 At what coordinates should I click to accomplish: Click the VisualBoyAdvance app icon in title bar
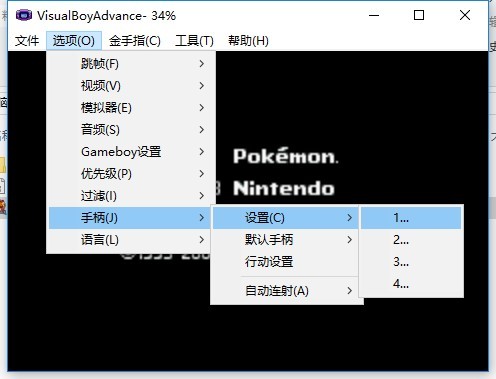coord(24,15)
